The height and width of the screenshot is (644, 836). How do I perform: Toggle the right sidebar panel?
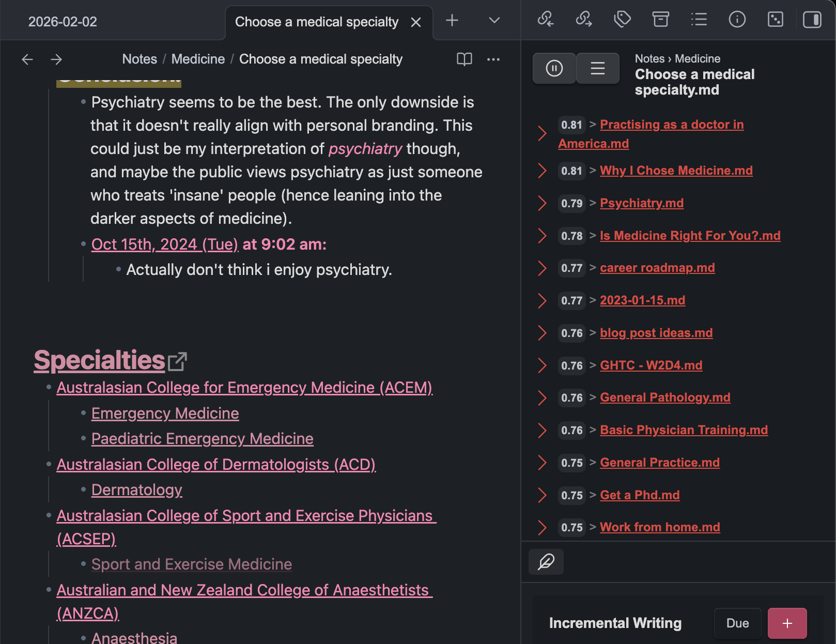point(812,20)
